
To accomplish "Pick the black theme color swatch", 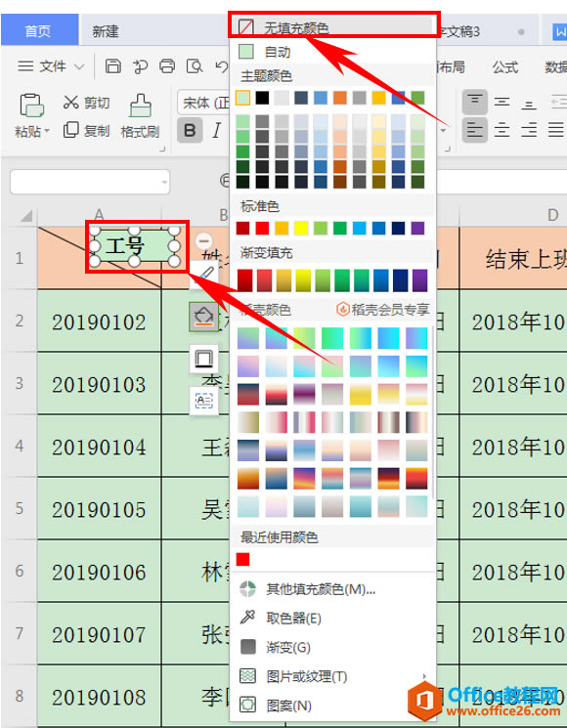I will (x=262, y=98).
